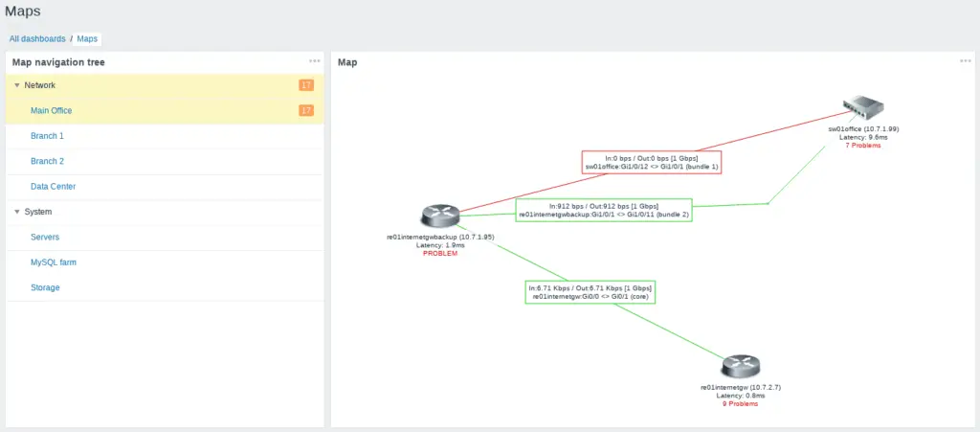Select the re01internetgw router icon
The image size is (980, 432).
pyautogui.click(x=741, y=366)
